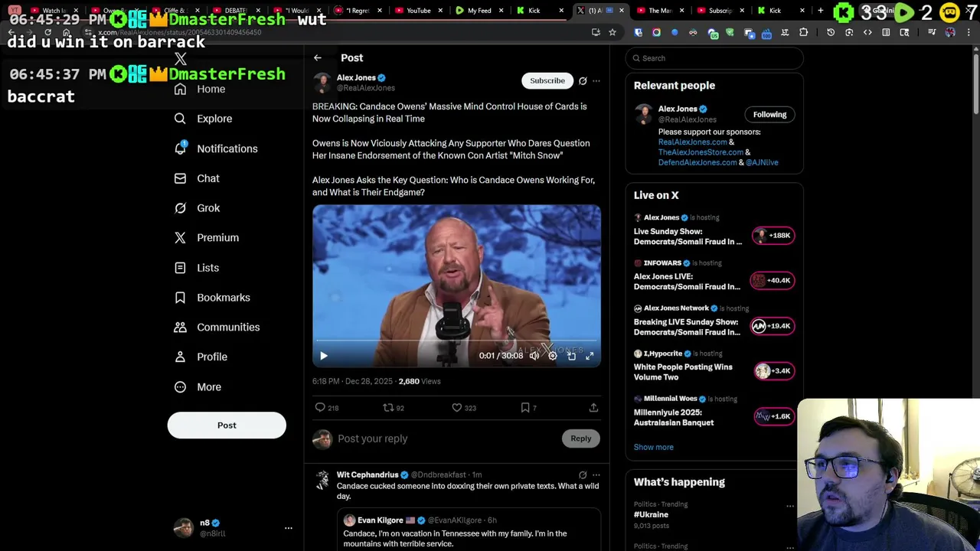Open the browser extensions puzzle icon
The height and width of the screenshot is (551, 980).
click(804, 32)
